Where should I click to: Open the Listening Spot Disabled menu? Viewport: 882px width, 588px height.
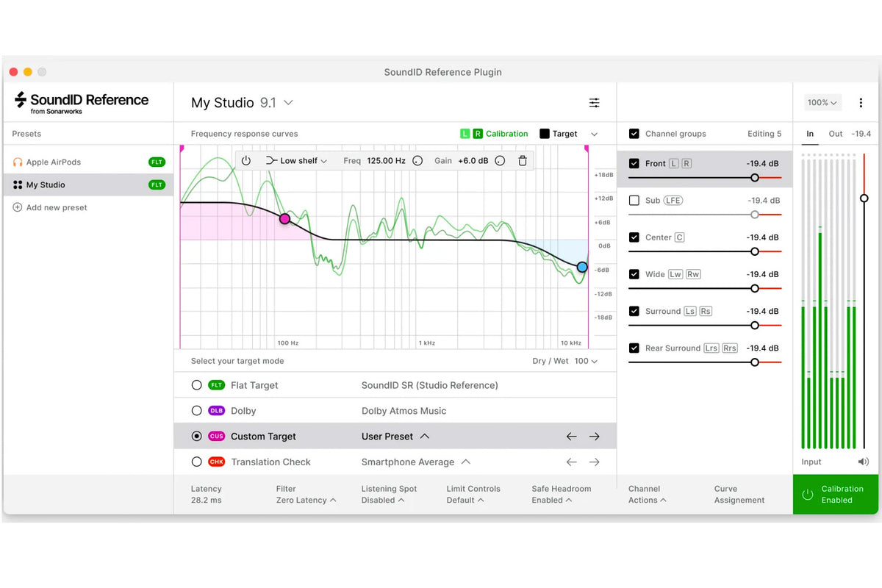tap(389, 495)
